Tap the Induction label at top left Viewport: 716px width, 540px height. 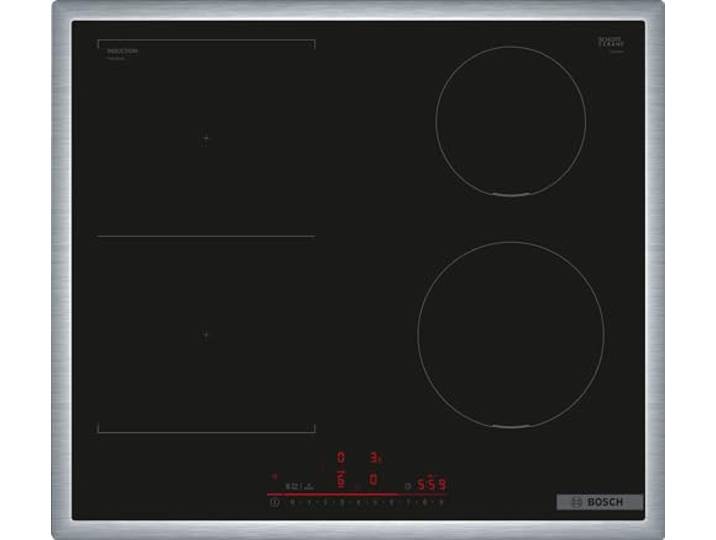(122, 51)
